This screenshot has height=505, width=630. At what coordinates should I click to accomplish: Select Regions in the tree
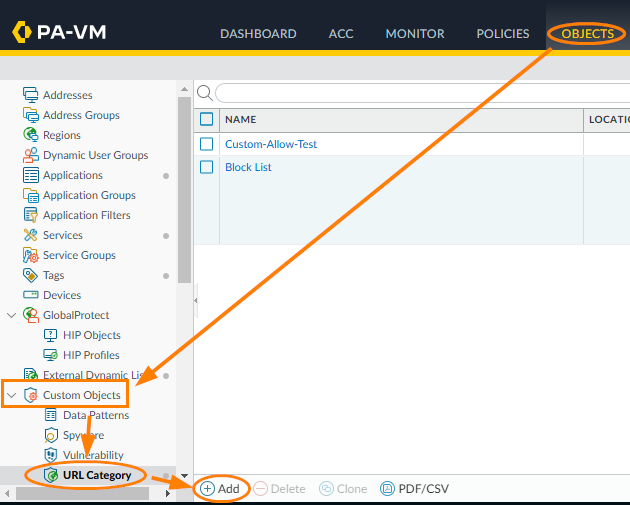(x=61, y=135)
